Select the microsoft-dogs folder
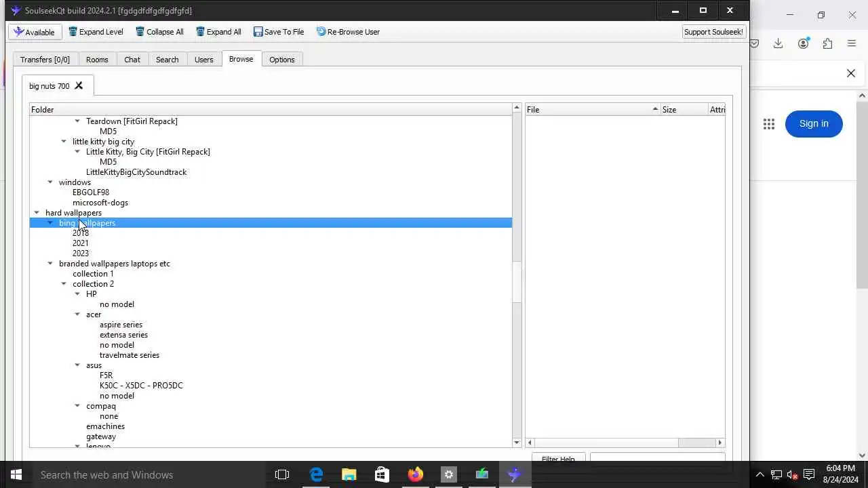This screenshot has height=488, width=868. point(100,203)
